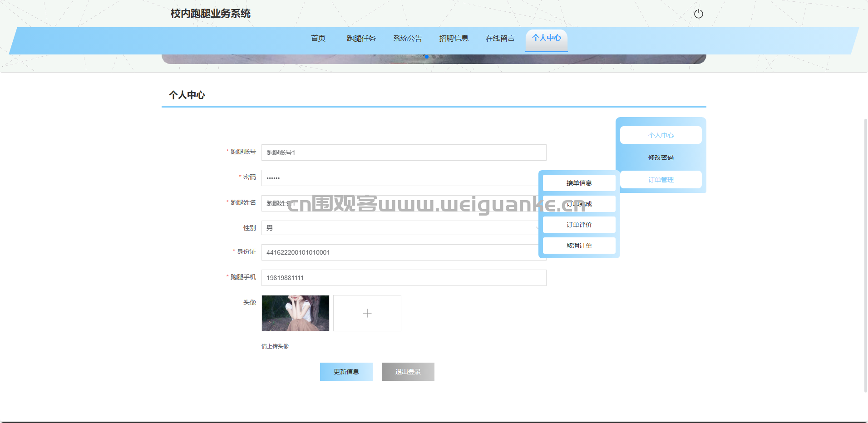This screenshot has width=868, height=423.
Task: Open 在线留言 navigation tab
Action: tap(500, 39)
